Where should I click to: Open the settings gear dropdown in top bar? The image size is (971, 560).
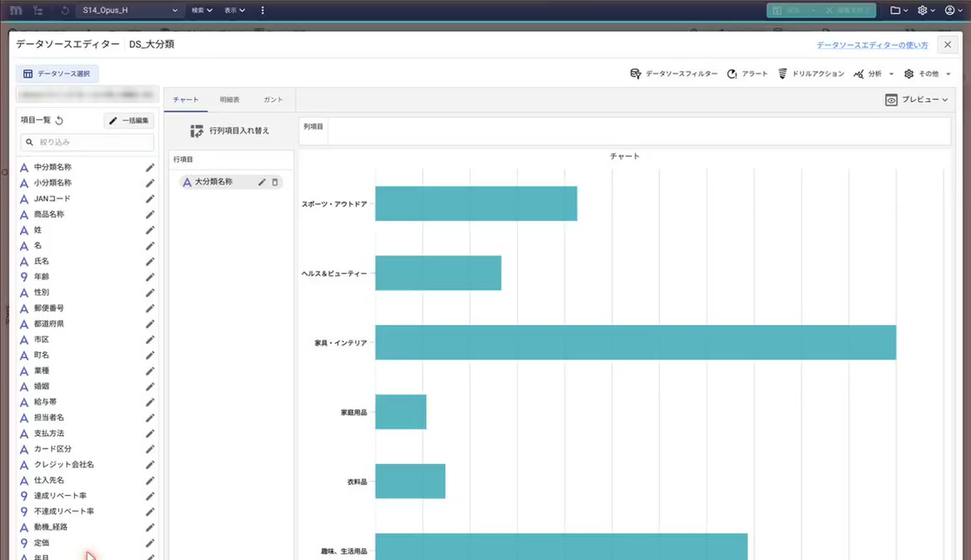(926, 11)
